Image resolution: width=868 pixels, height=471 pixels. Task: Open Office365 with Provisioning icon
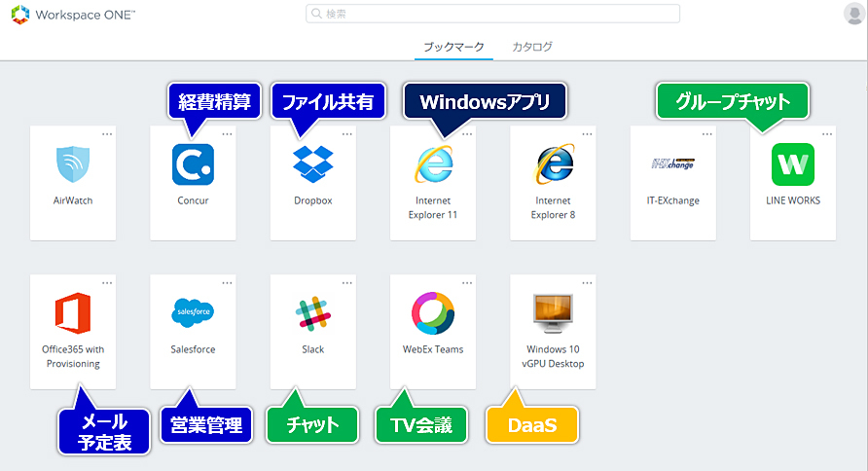coord(73,313)
